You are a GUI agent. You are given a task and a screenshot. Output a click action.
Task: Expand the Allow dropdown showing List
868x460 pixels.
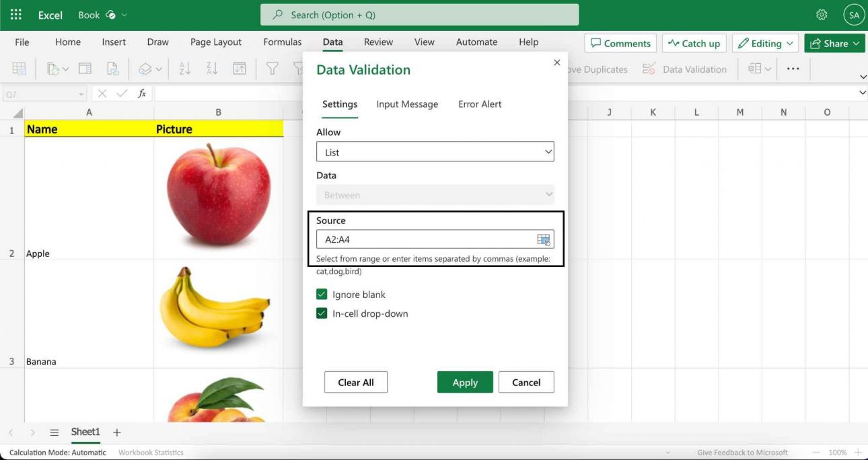click(x=435, y=152)
